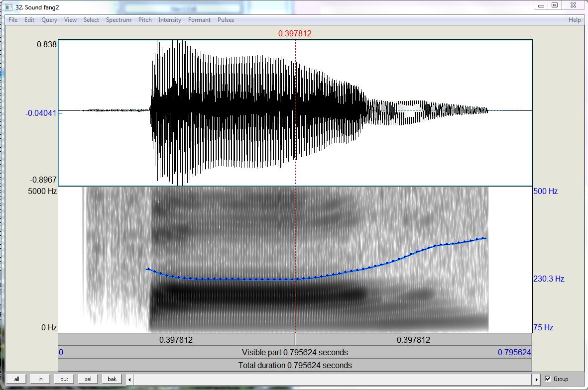Click the 75 Hz pitch floor label
This screenshot has width=588, height=390.
coord(543,328)
